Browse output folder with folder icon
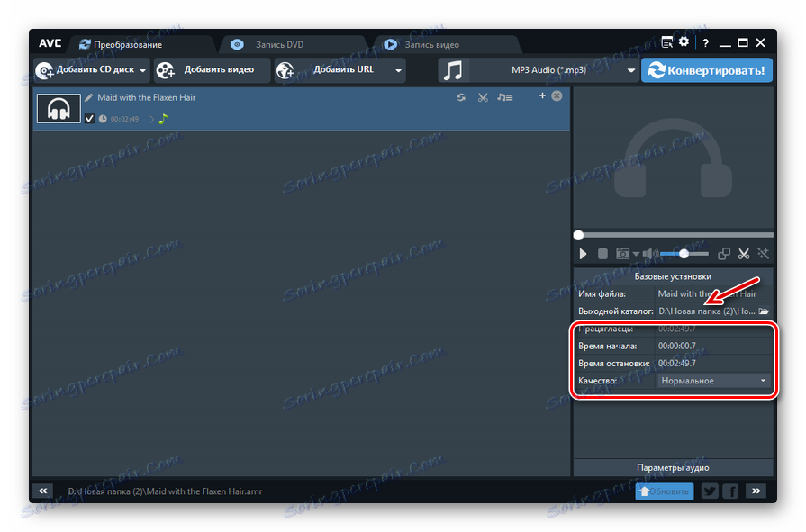Viewport: 806px width, 532px height. 764,311
